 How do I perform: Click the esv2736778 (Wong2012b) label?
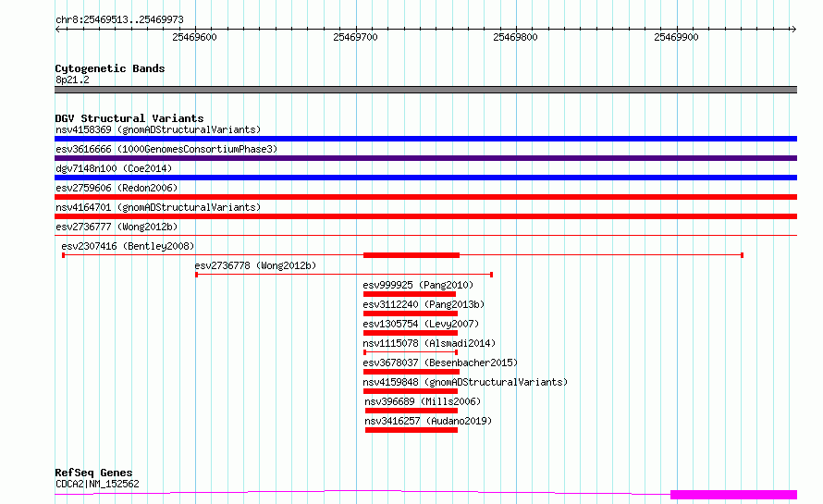coord(255,265)
